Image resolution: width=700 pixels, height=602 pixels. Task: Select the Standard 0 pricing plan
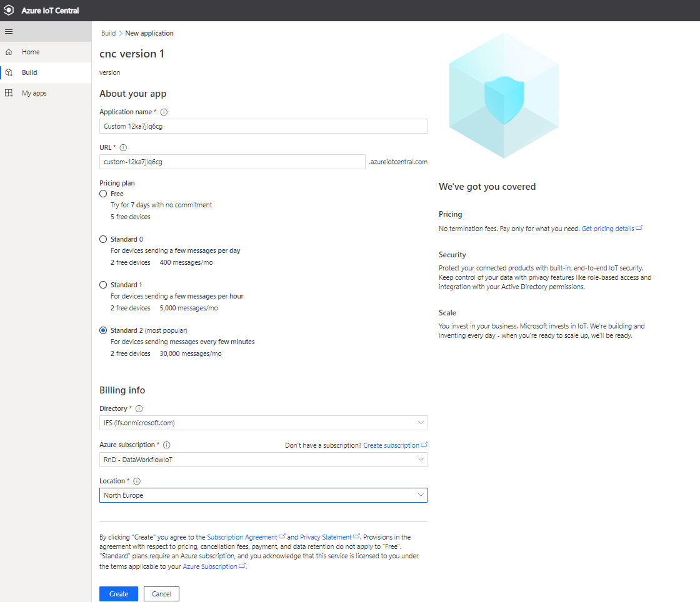click(103, 239)
